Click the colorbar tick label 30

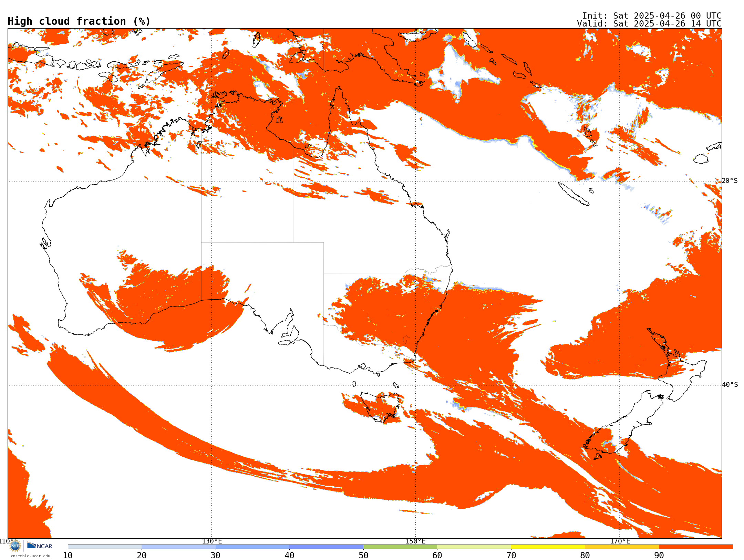tap(216, 556)
